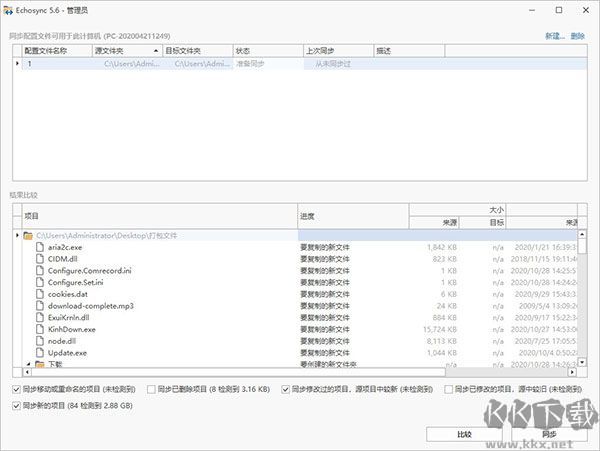Click the 目标 size column header
This screenshot has height=451, width=600.
click(483, 223)
